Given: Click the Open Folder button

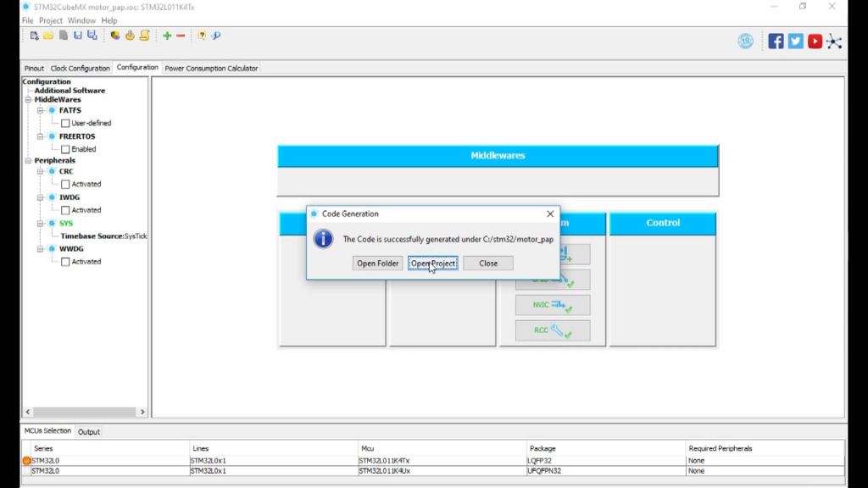Looking at the screenshot, I should 377,263.
